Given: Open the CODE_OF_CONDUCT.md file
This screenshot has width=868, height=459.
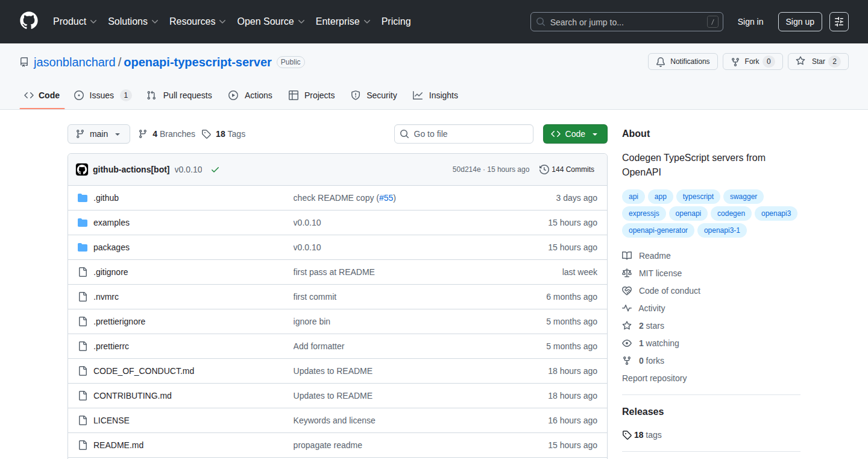Looking at the screenshot, I should (144, 371).
